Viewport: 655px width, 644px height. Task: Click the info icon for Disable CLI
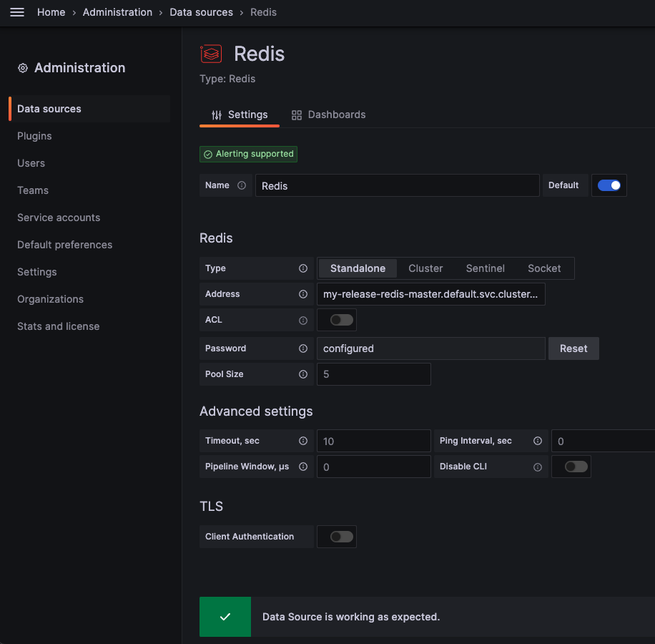coord(538,467)
